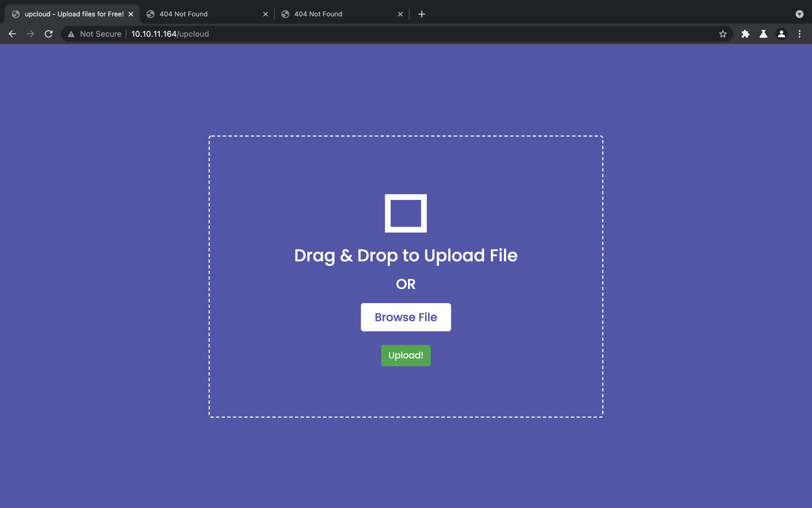Open the profile avatar icon
812x508 pixels.
[782, 34]
